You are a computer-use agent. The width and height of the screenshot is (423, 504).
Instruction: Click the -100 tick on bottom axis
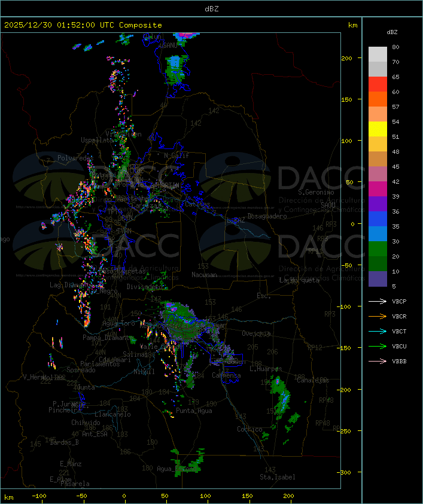(39, 496)
